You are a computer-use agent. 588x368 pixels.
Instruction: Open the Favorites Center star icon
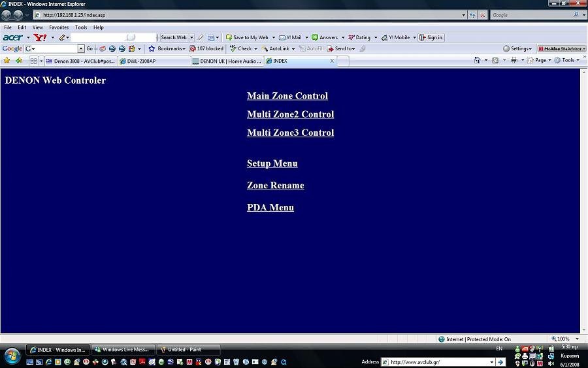7,60
